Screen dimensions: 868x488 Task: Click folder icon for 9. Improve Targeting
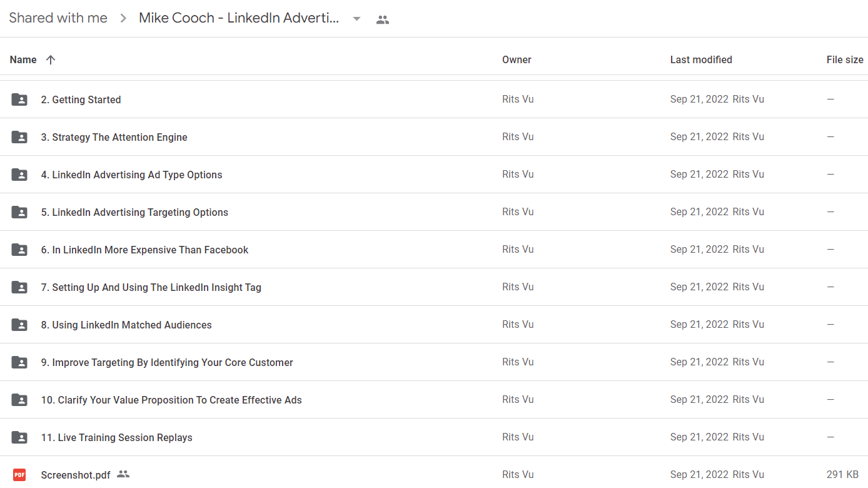(19, 362)
